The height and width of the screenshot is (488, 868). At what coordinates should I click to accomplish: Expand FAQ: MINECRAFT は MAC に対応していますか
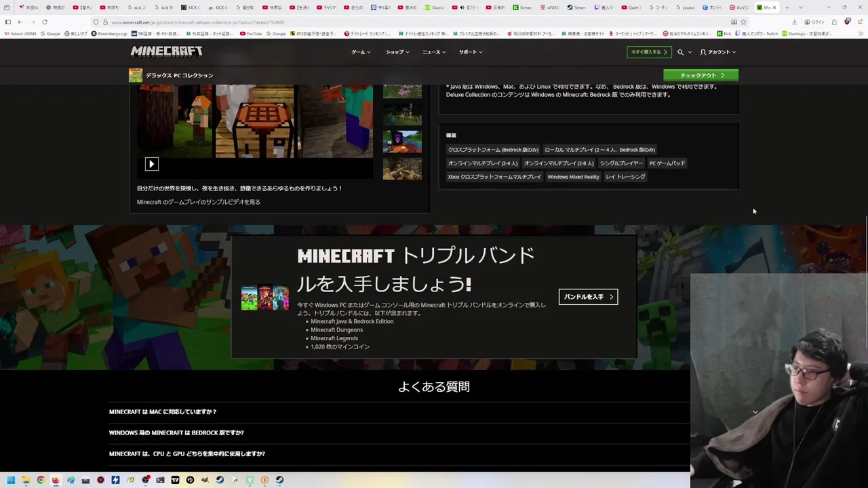tap(399, 411)
